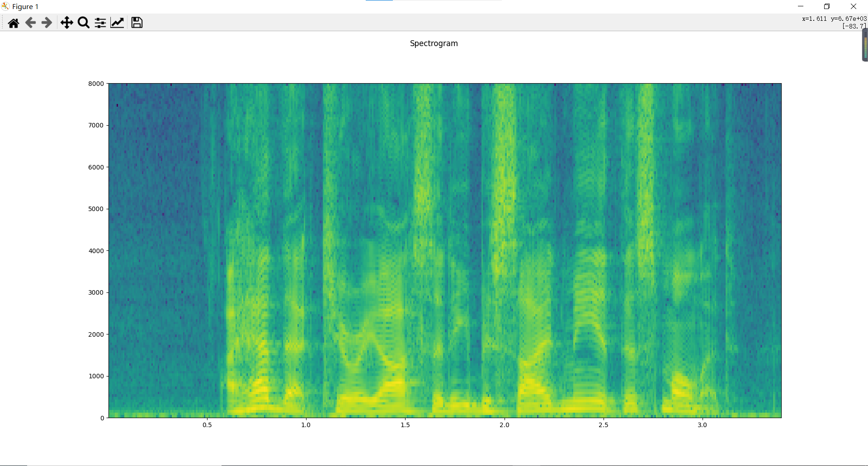Click the Figure 1 window icon
Image resolution: width=868 pixels, height=466 pixels.
tap(5, 6)
